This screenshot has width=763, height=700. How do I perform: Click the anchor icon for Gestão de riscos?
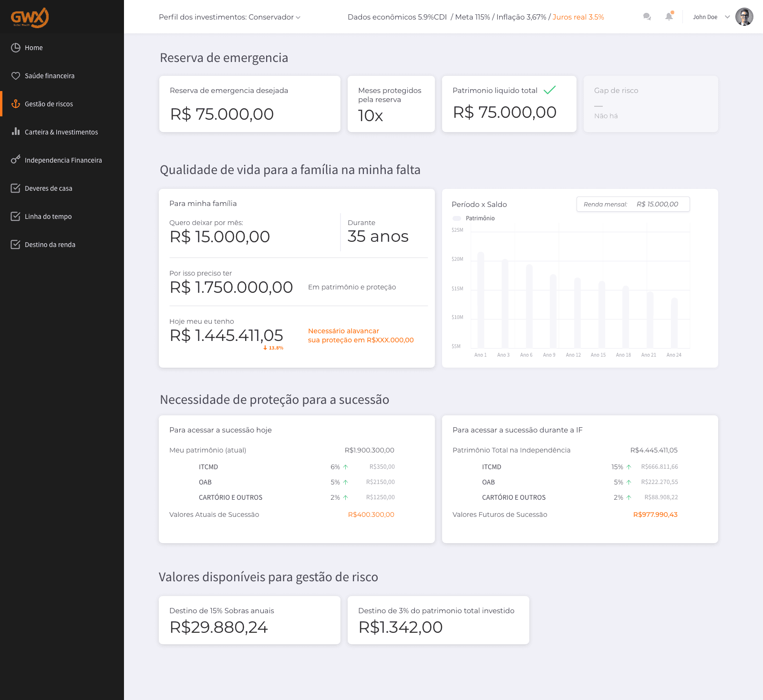[x=16, y=104]
